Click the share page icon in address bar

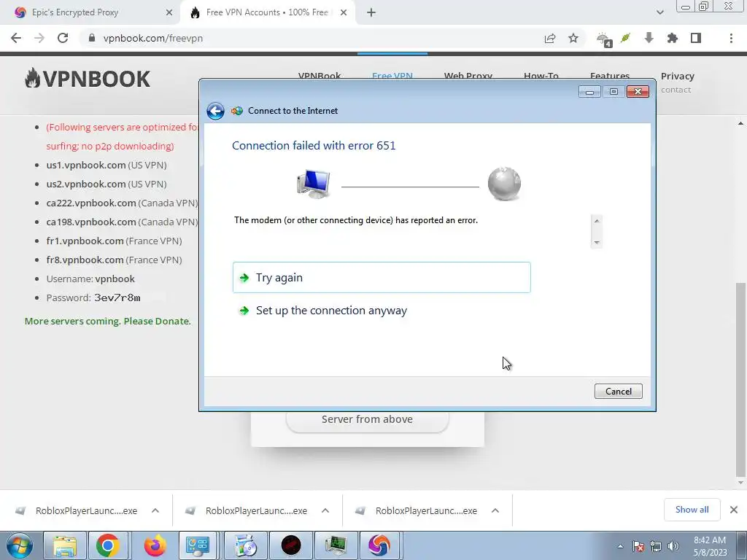pos(550,38)
